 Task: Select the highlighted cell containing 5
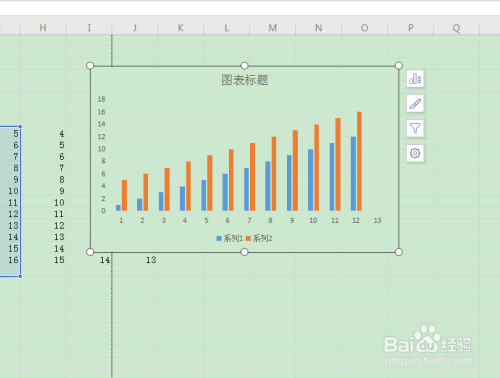coord(10,134)
